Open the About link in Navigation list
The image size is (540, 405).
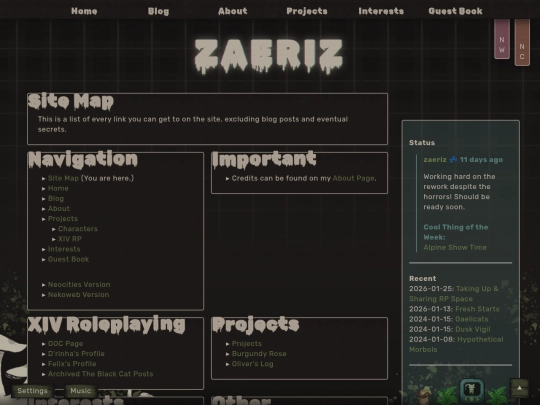pos(59,208)
